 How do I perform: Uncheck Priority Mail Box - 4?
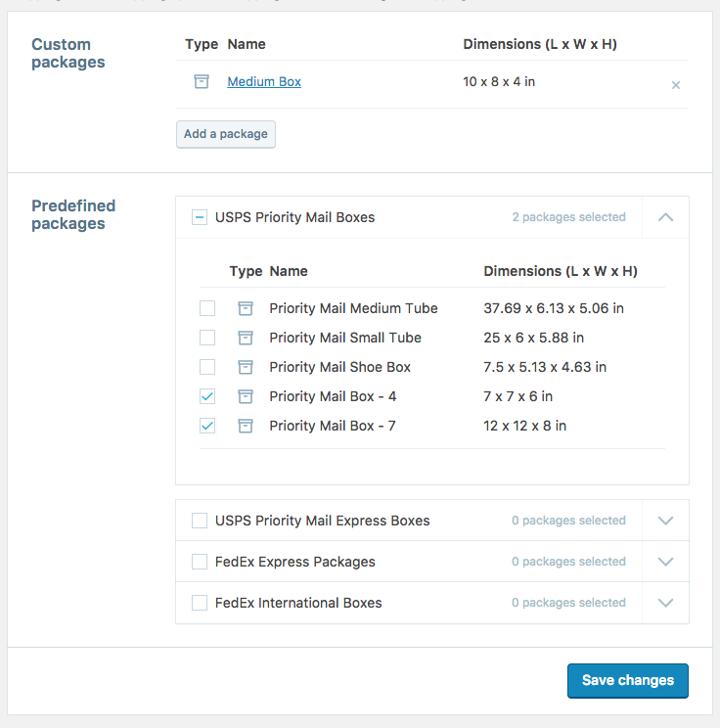point(207,396)
